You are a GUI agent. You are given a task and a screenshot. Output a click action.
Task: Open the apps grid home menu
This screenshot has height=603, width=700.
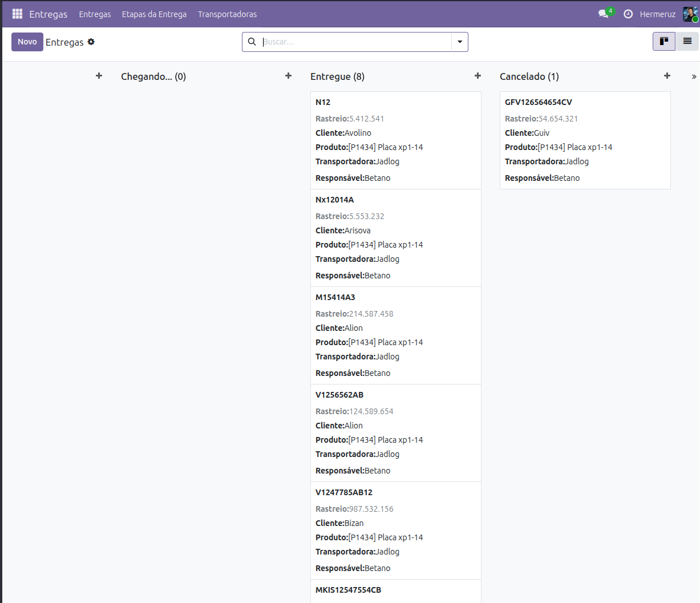(x=17, y=14)
